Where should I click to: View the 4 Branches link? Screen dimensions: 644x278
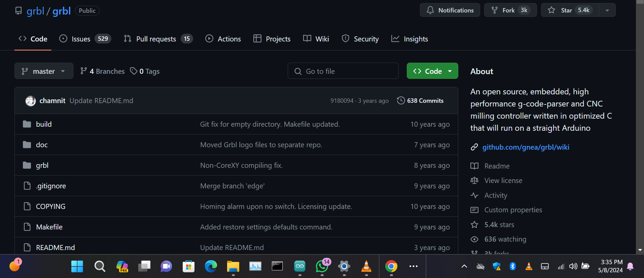tap(102, 71)
